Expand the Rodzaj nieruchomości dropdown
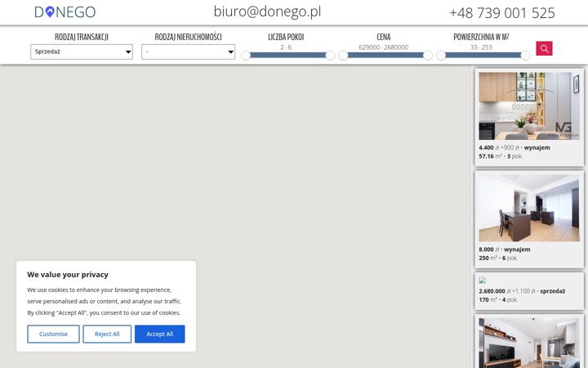The image size is (588, 368). coord(189,52)
